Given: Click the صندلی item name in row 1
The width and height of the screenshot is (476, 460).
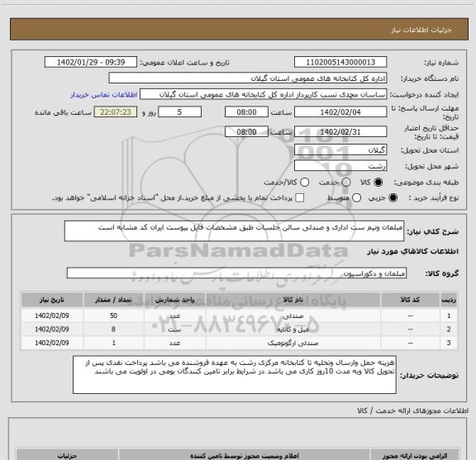Looking at the screenshot, I should pos(293,315).
